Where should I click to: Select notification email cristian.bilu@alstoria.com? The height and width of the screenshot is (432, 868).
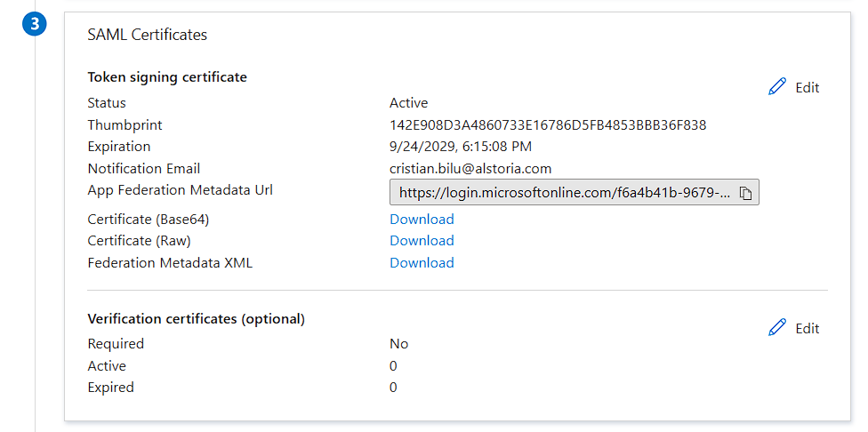(470, 169)
